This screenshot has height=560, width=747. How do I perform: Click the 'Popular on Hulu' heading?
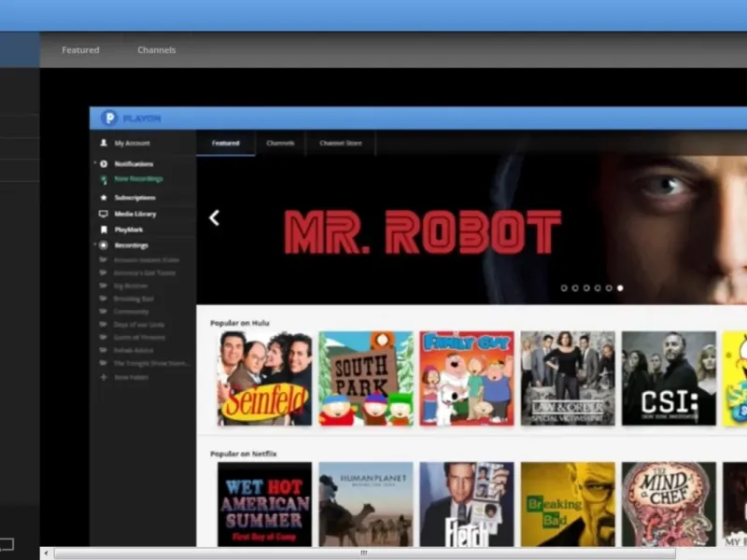(x=240, y=323)
